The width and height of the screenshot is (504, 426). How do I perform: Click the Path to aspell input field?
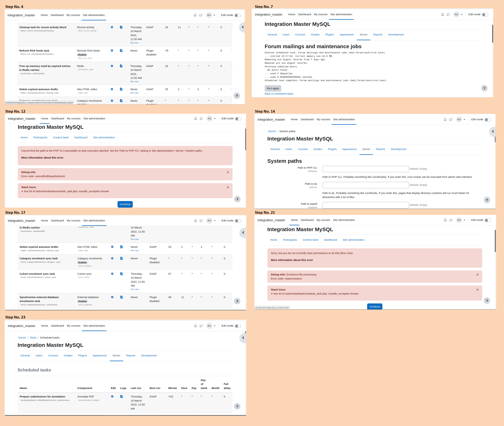click(366, 205)
